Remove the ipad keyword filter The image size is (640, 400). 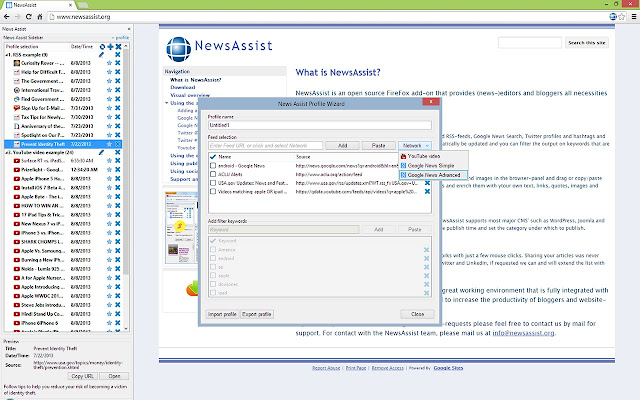coord(427,293)
